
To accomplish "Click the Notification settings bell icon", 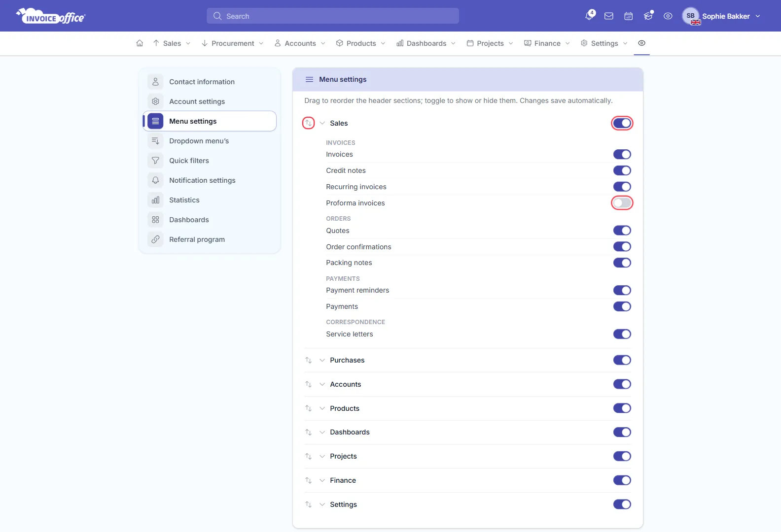I will [155, 180].
